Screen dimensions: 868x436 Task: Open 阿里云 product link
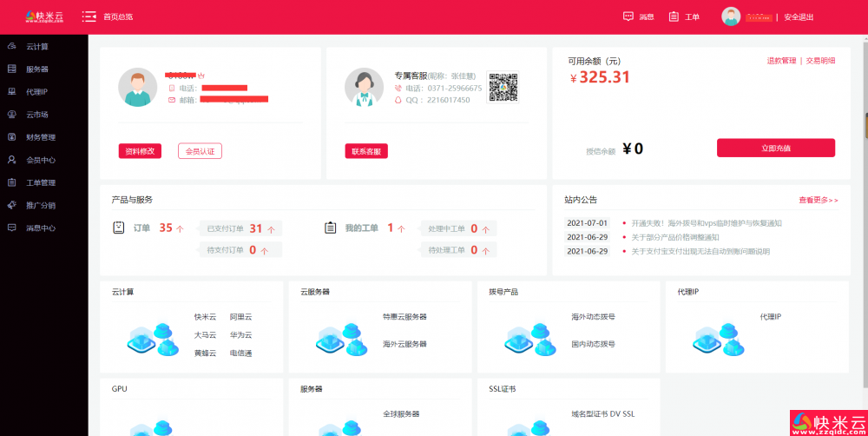[240, 317]
